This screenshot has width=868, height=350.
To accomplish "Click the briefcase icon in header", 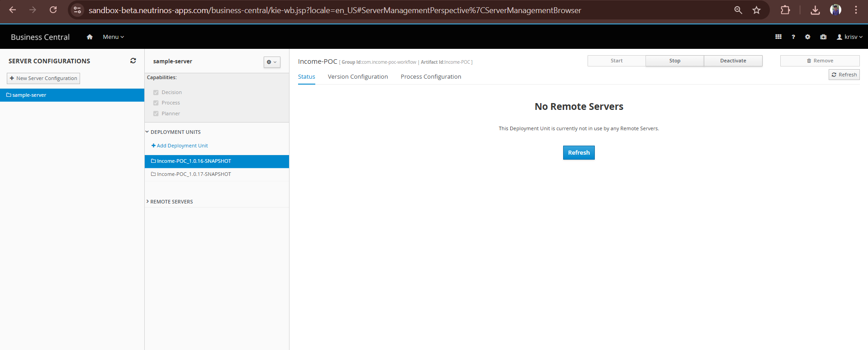I will pyautogui.click(x=823, y=37).
